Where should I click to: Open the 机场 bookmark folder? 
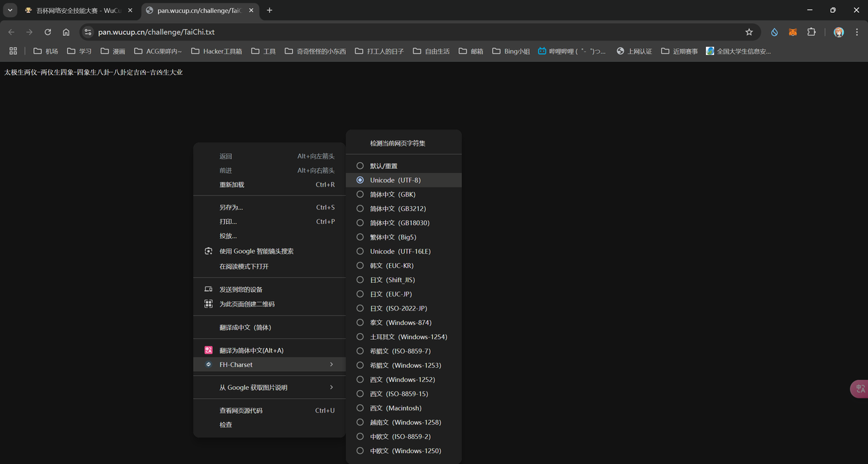point(45,51)
